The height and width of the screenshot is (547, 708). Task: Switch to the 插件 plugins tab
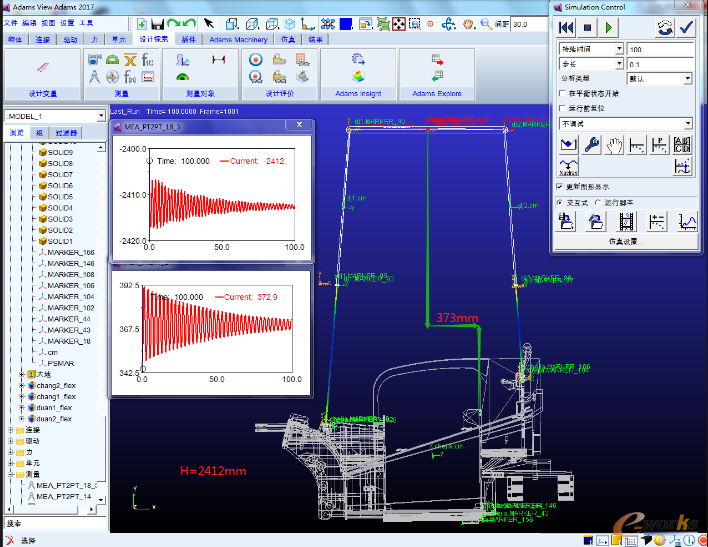click(x=188, y=40)
